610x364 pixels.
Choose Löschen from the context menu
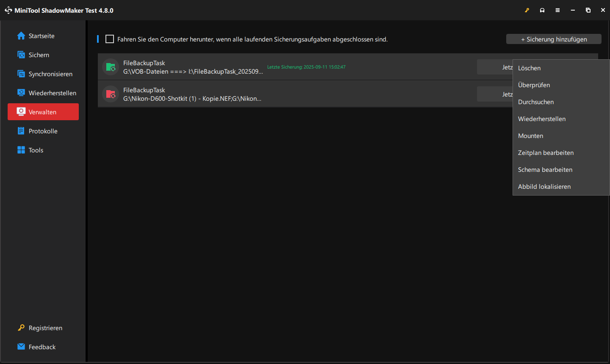(x=561, y=68)
